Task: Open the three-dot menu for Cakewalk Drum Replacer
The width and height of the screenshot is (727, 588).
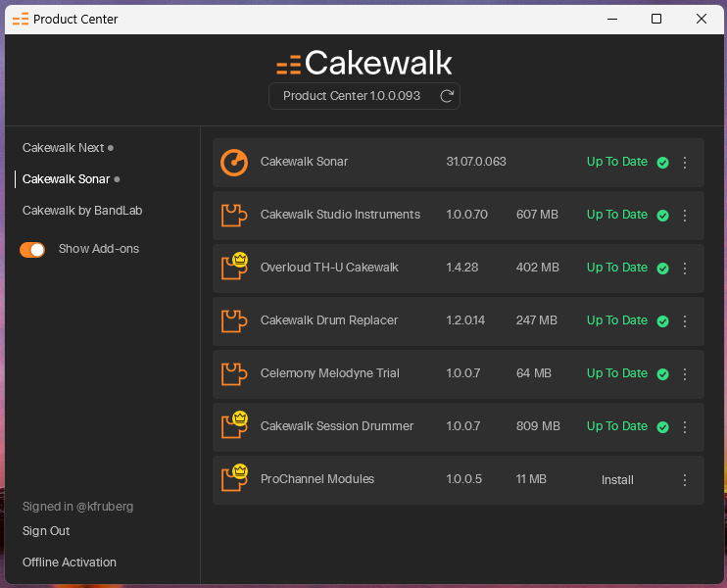Action: coord(685,320)
